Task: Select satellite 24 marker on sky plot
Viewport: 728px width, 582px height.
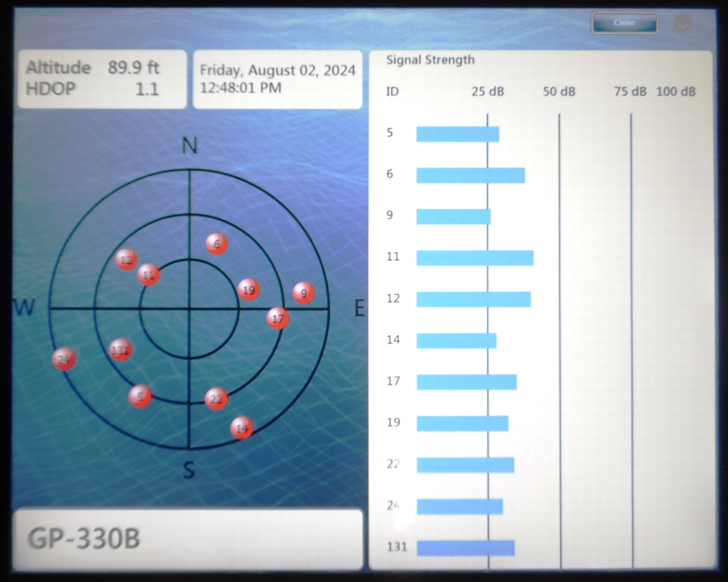Action: point(64,359)
